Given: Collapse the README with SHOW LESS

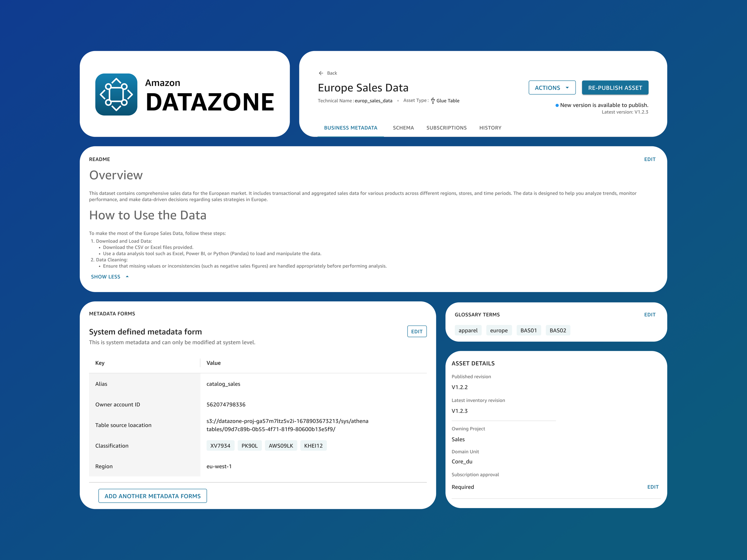Looking at the screenshot, I should click(x=110, y=277).
